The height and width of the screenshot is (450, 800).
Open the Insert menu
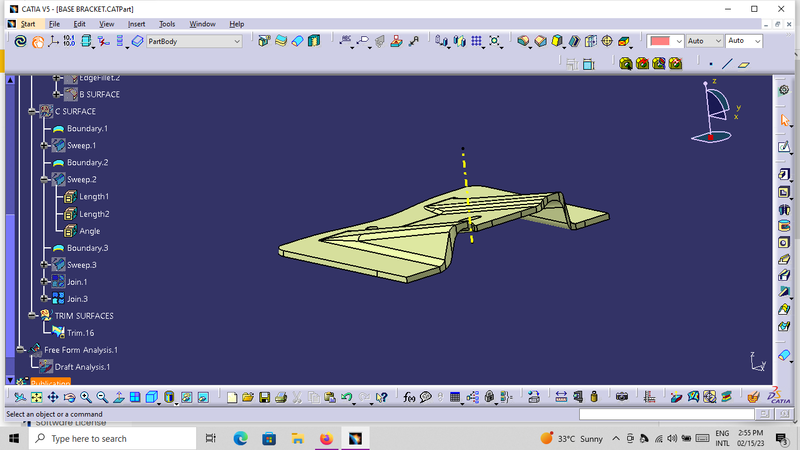[x=136, y=24]
